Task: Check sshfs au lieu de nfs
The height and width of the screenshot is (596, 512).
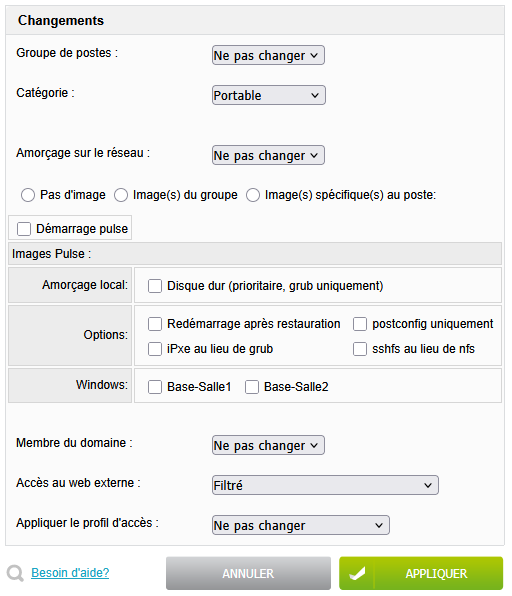Action: [x=360, y=349]
